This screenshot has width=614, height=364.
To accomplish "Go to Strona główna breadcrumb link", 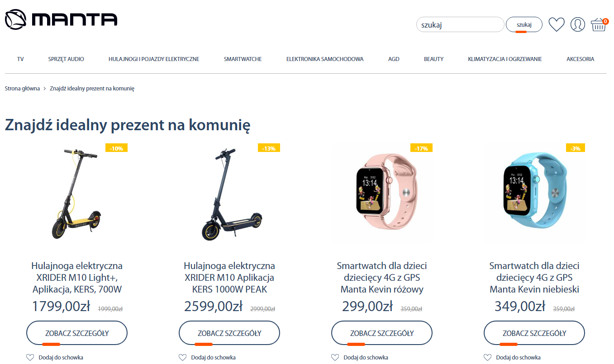I will point(22,88).
